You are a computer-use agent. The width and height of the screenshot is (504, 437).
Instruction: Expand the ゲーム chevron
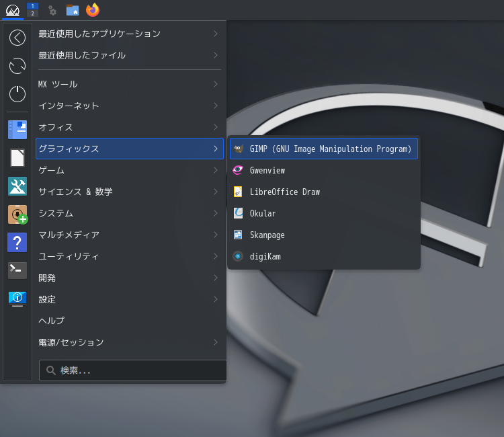pyautogui.click(x=216, y=170)
